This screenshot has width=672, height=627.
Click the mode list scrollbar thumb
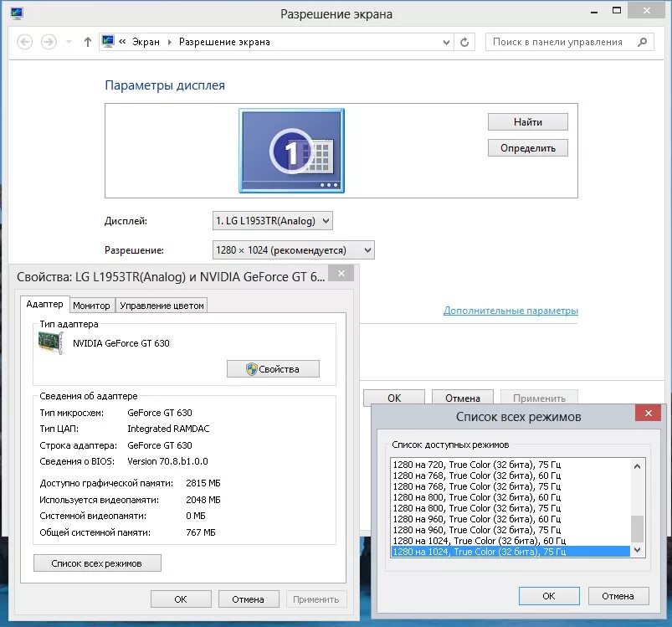[x=638, y=528]
